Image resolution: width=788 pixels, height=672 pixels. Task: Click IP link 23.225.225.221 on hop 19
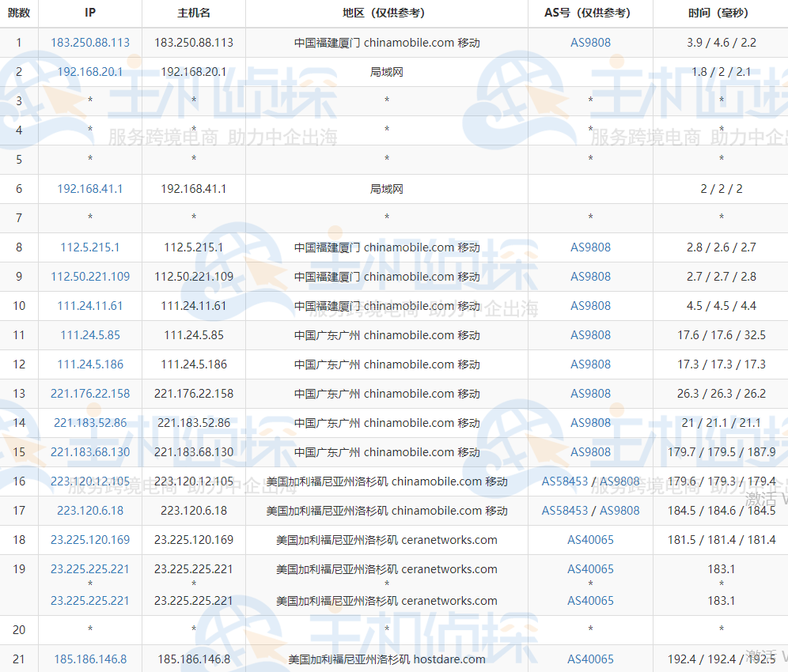tap(89, 568)
